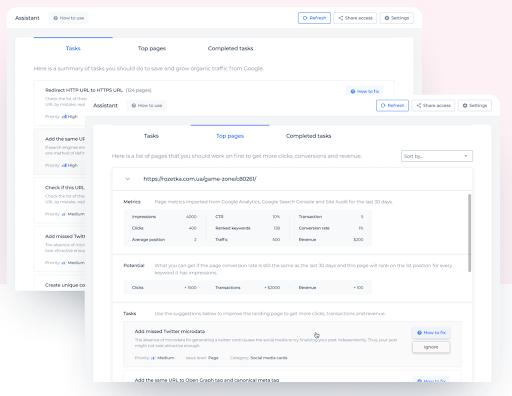Click Share access in front Assistant window
The height and width of the screenshot is (396, 512).
click(433, 105)
